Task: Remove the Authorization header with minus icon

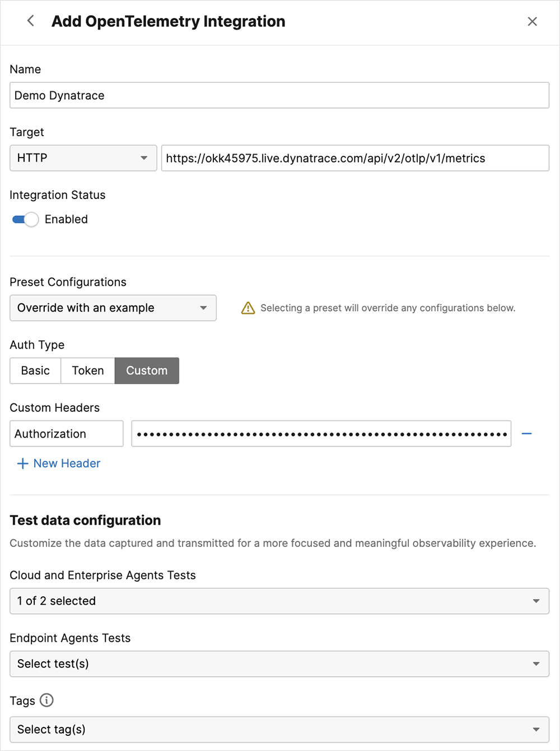Action: [x=526, y=434]
